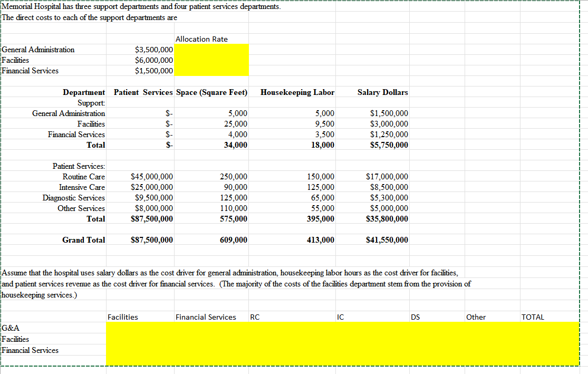The width and height of the screenshot is (588, 374).
Task: Click the 'Salary Dollars' column header
Action: (382, 92)
